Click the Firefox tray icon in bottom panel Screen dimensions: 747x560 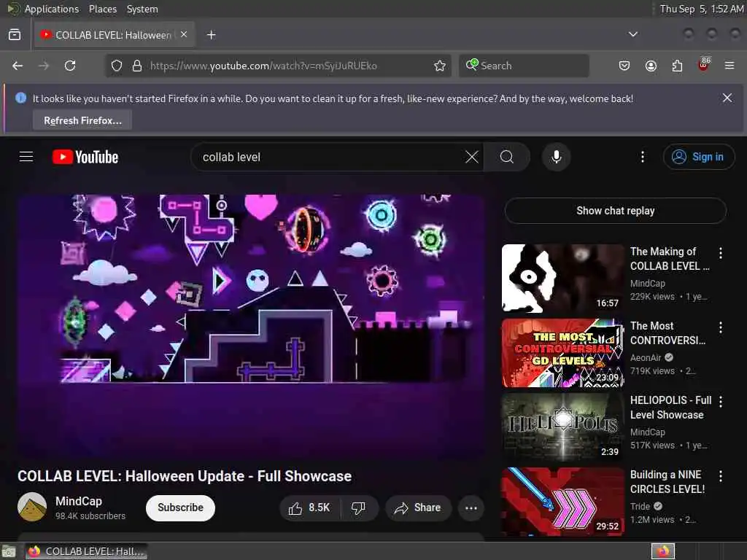coord(662,551)
